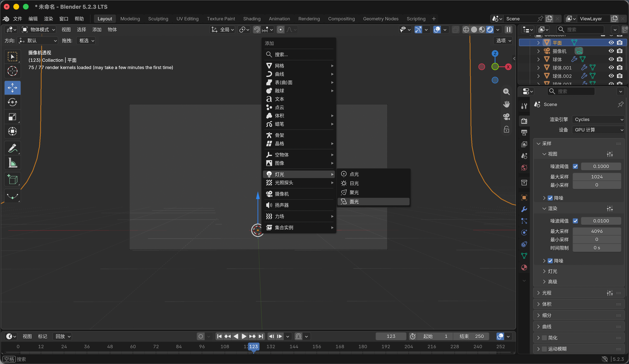Click the Z axis gizmo handle
629x364 pixels.
pyautogui.click(x=495, y=53)
